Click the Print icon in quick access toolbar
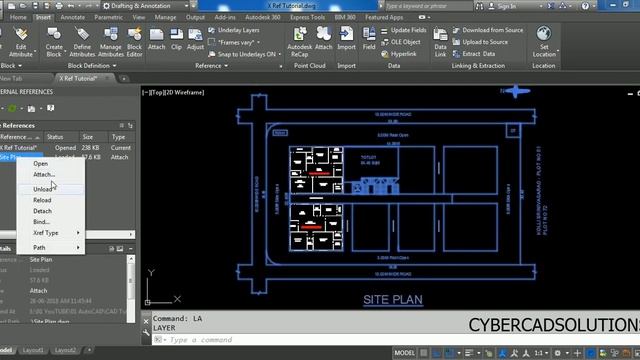The image size is (640, 360). click(x=59, y=6)
